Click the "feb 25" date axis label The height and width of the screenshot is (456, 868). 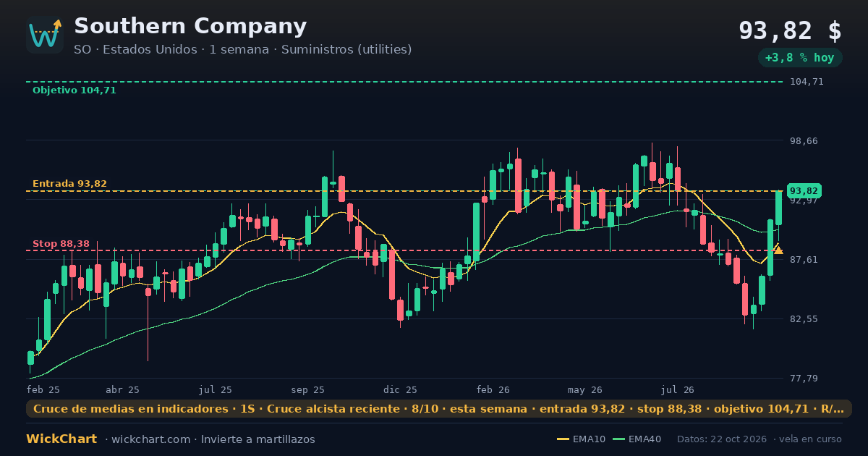43,389
